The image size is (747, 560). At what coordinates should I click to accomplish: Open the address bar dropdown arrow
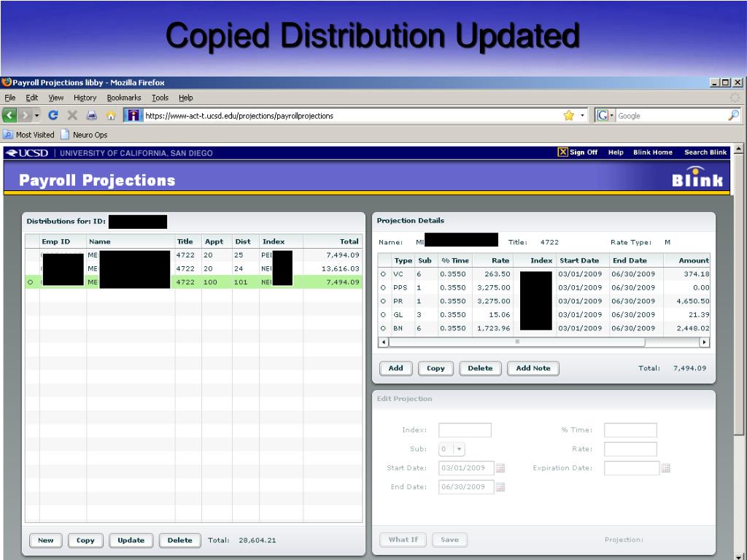pos(582,115)
